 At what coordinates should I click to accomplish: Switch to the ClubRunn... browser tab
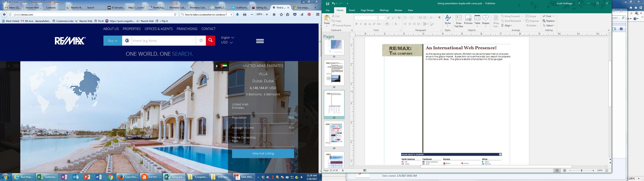point(239,7)
